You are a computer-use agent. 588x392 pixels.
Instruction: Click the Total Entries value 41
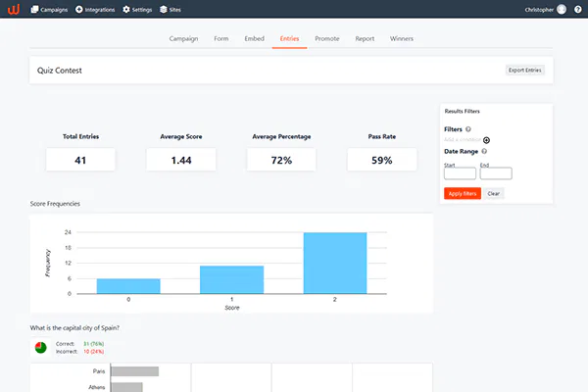tap(80, 160)
